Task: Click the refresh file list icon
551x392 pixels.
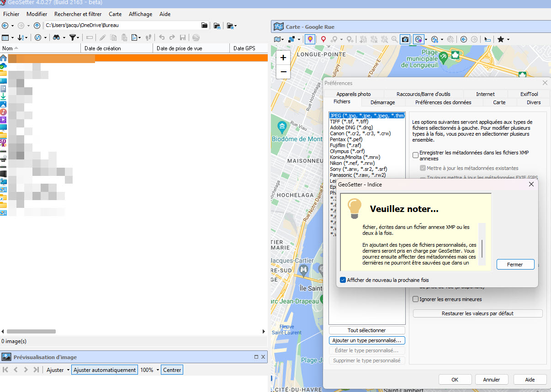Action: (38, 37)
